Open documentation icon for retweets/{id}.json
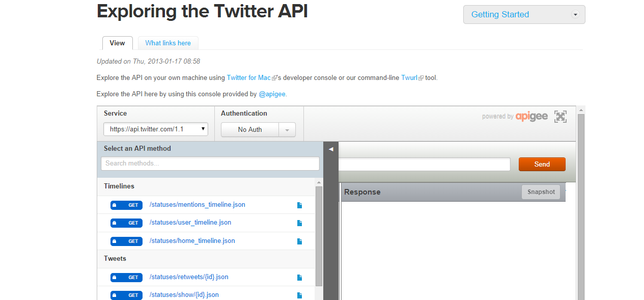The width and height of the screenshot is (644, 300). (299, 278)
